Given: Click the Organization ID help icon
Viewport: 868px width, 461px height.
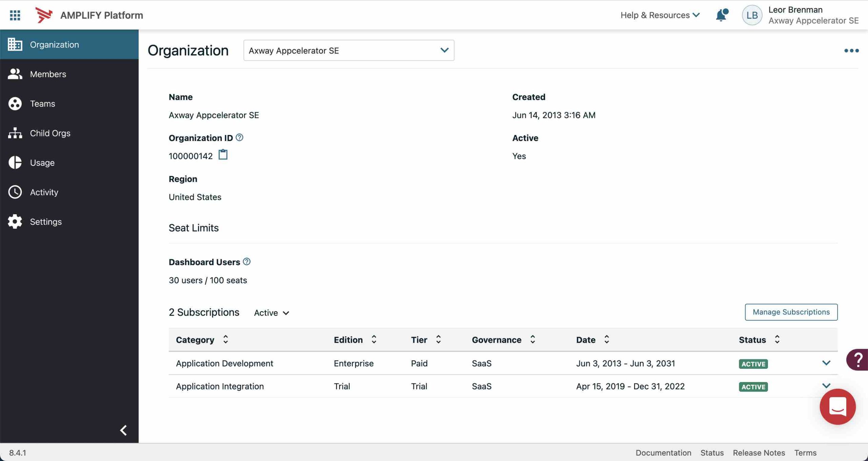Looking at the screenshot, I should [239, 137].
